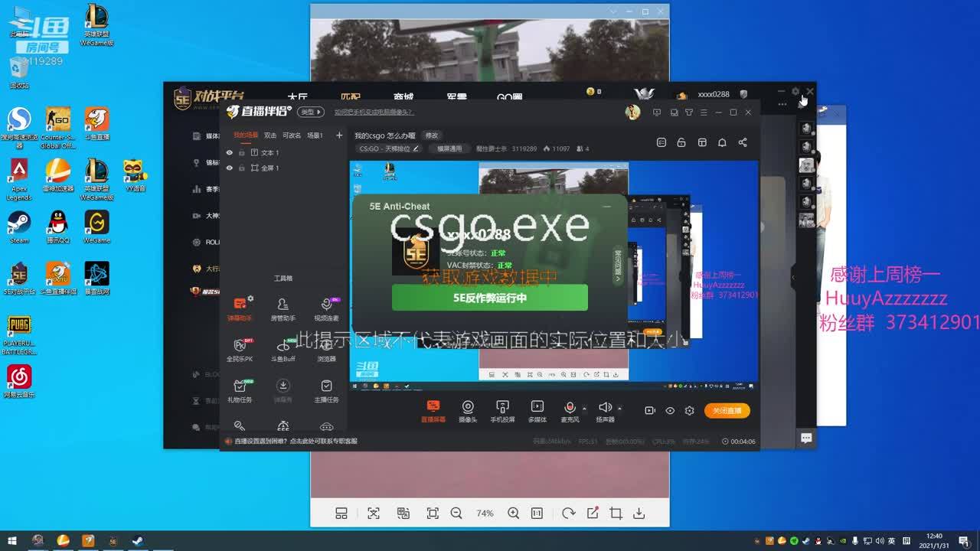Open the notification bell above the preview
The width and height of the screenshot is (980, 551).
(x=722, y=142)
